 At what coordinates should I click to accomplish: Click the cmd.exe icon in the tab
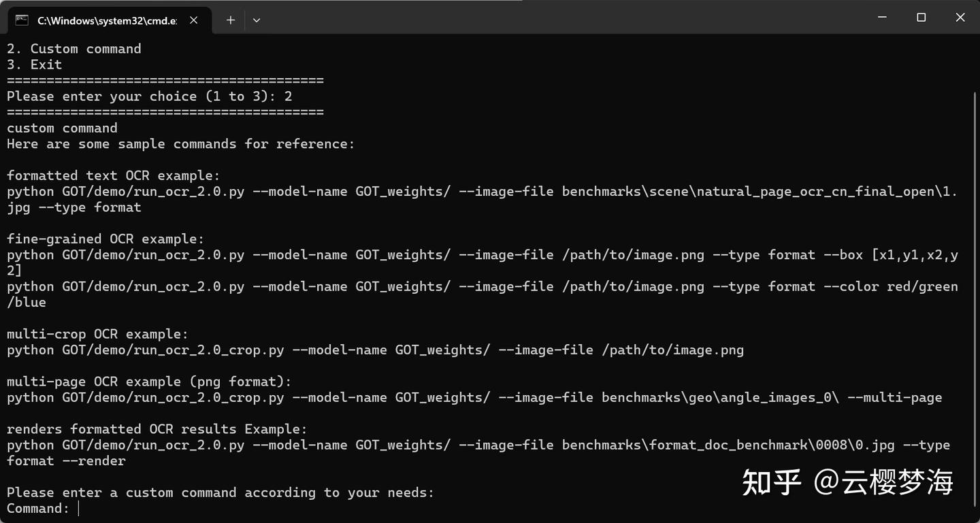[x=22, y=20]
